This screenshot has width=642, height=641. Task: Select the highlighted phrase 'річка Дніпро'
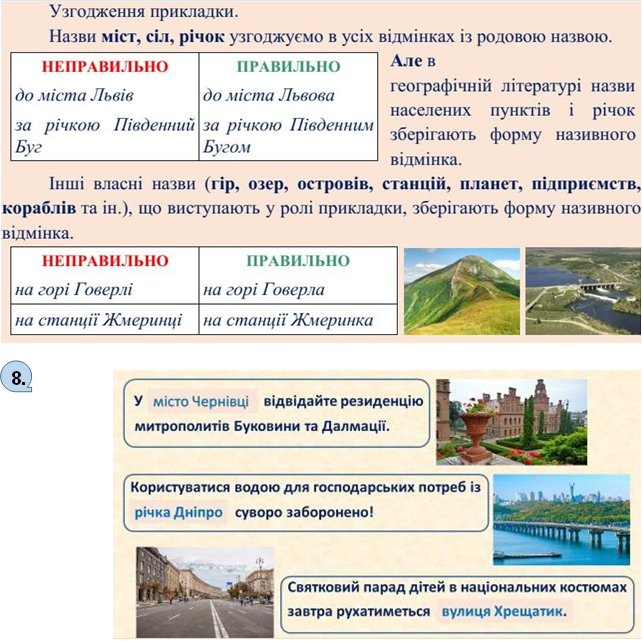coord(179,512)
